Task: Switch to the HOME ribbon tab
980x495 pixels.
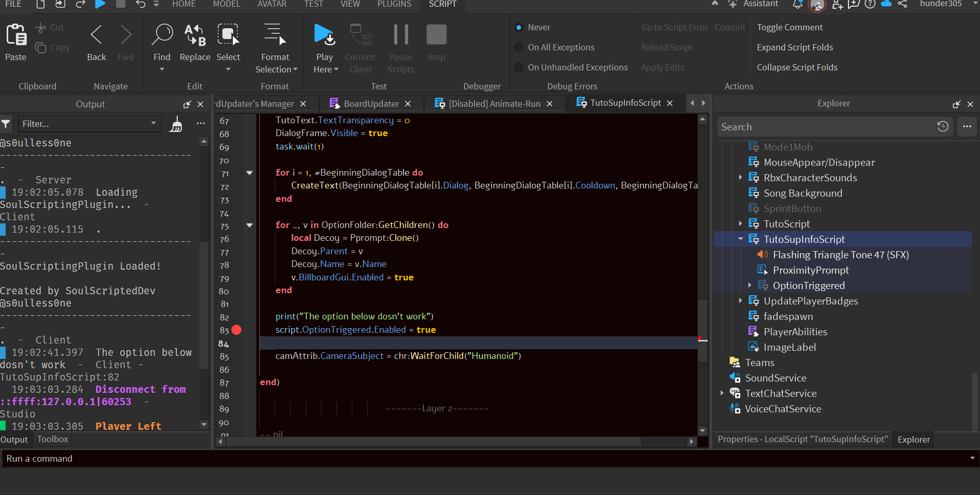Action: pyautogui.click(x=184, y=4)
